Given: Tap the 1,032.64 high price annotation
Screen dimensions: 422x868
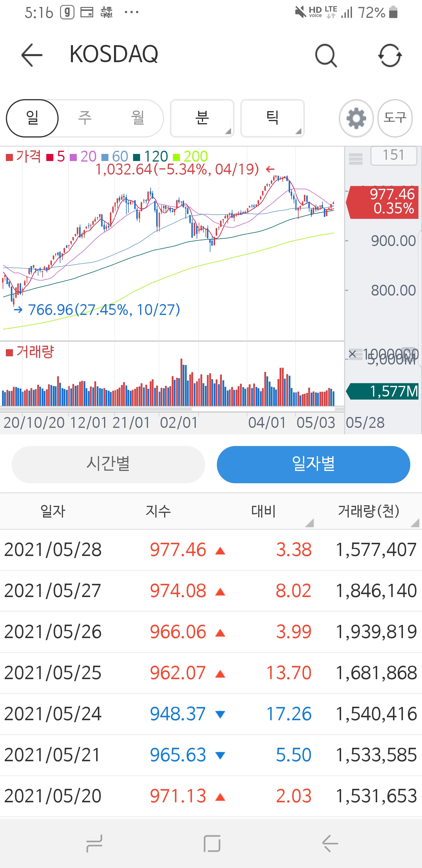Looking at the screenshot, I should (177, 169).
